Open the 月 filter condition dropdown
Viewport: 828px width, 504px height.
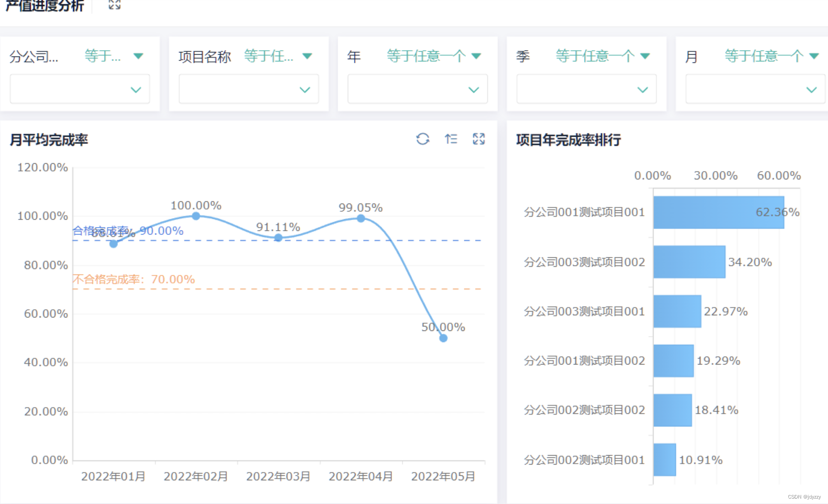[x=814, y=56]
